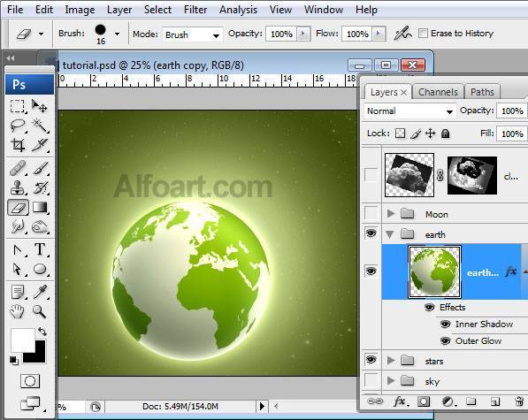Image resolution: width=528 pixels, height=420 pixels.
Task: Select the Slice tool
Action: 40,145
